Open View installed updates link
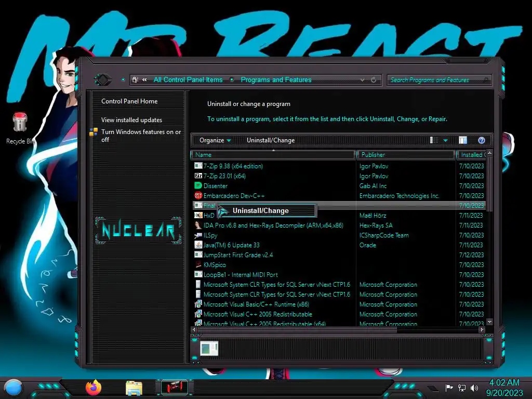The image size is (532, 399). pyautogui.click(x=131, y=120)
